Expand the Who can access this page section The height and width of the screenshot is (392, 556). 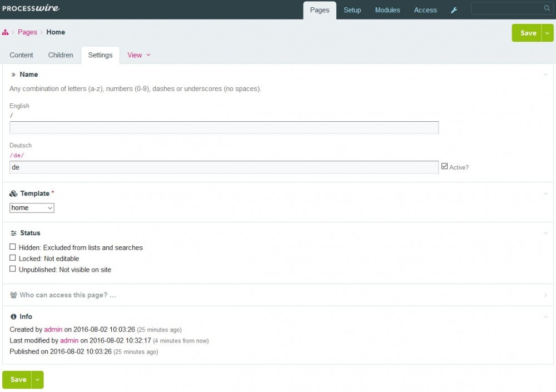pos(67,295)
